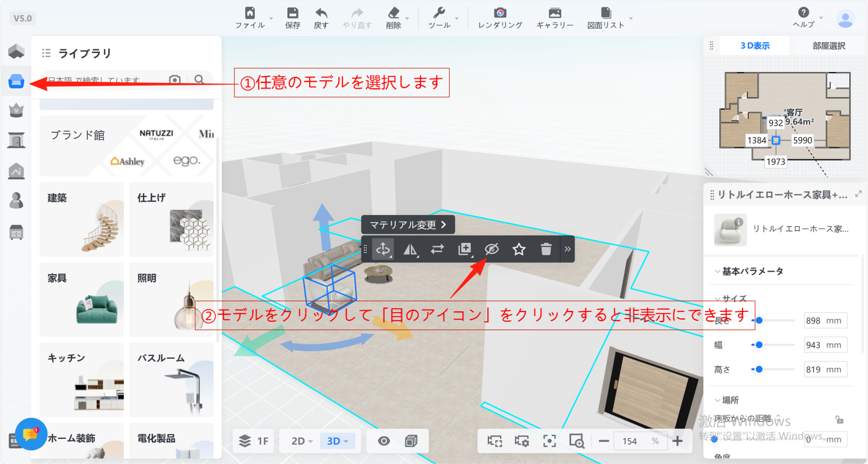Undo with the 戻す button

[321, 18]
